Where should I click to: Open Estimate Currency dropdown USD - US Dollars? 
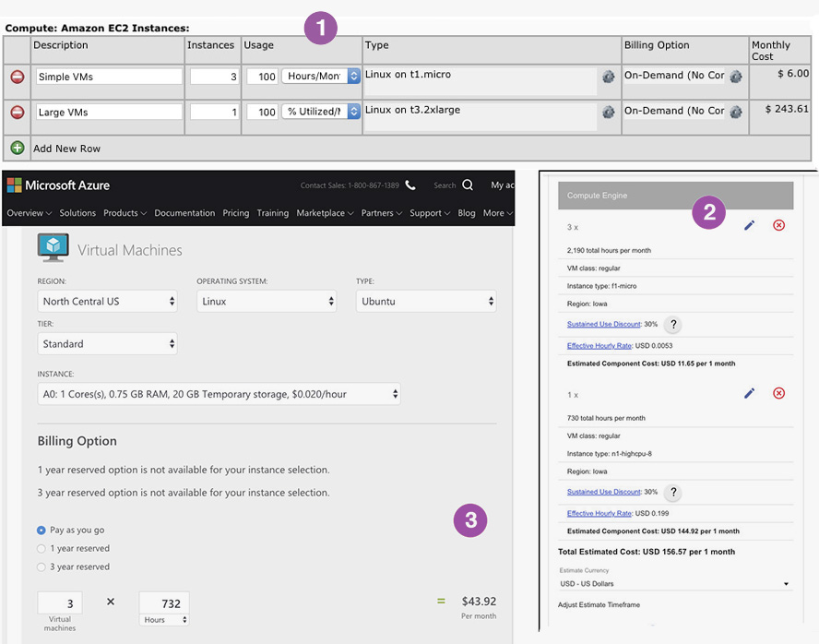pos(675,583)
